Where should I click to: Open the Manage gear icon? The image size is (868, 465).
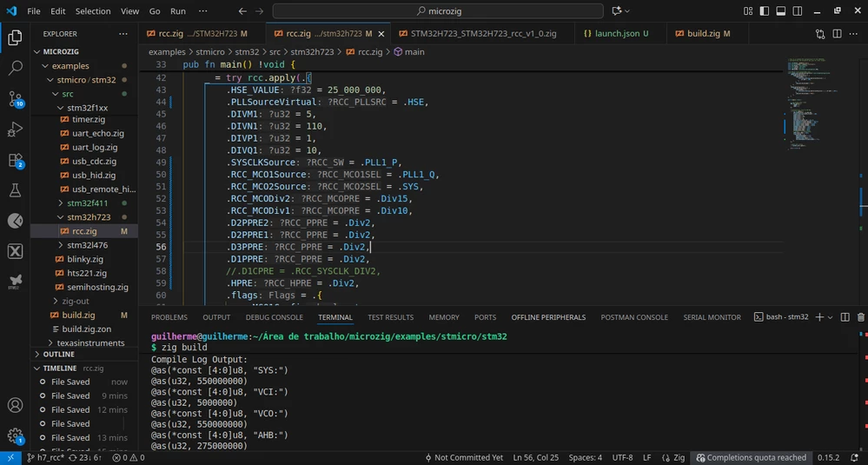coord(15,435)
